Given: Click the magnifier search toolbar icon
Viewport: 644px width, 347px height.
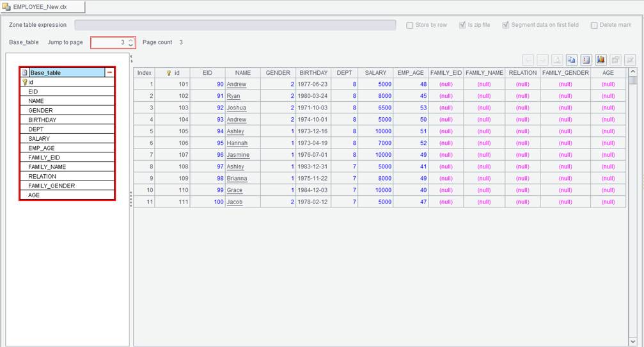Looking at the screenshot, I should tap(557, 60).
